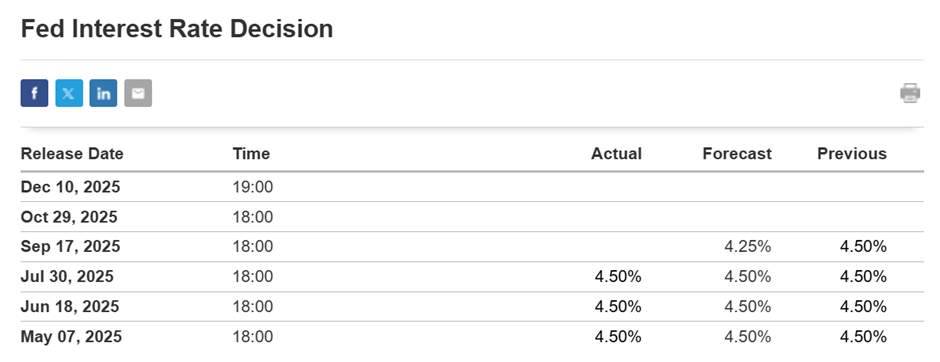Viewport: 940px width, 362px height.
Task: Click the 4.25% forecast for Sep 17
Action: pos(747,246)
